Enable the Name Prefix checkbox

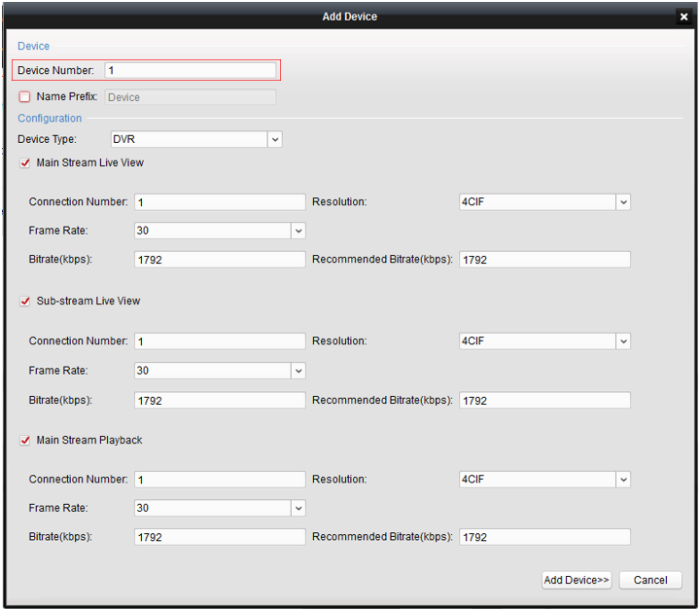click(x=25, y=97)
